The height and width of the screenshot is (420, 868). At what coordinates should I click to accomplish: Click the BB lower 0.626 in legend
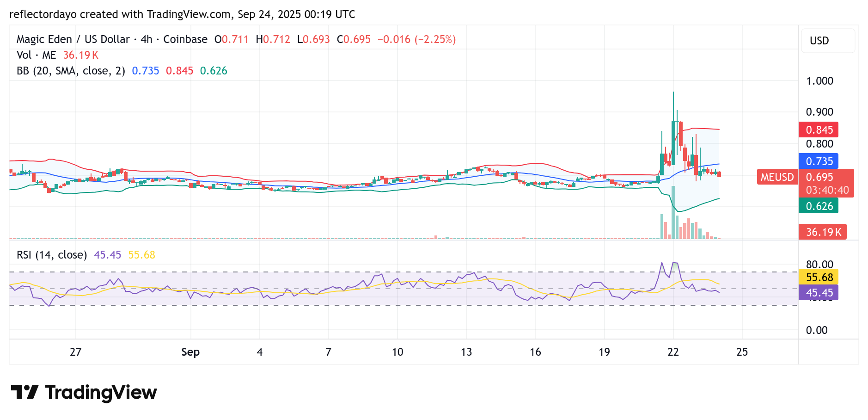pos(214,71)
